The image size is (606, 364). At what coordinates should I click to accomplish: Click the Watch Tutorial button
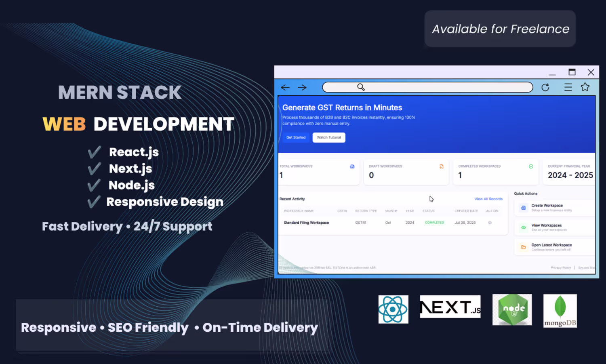click(329, 137)
